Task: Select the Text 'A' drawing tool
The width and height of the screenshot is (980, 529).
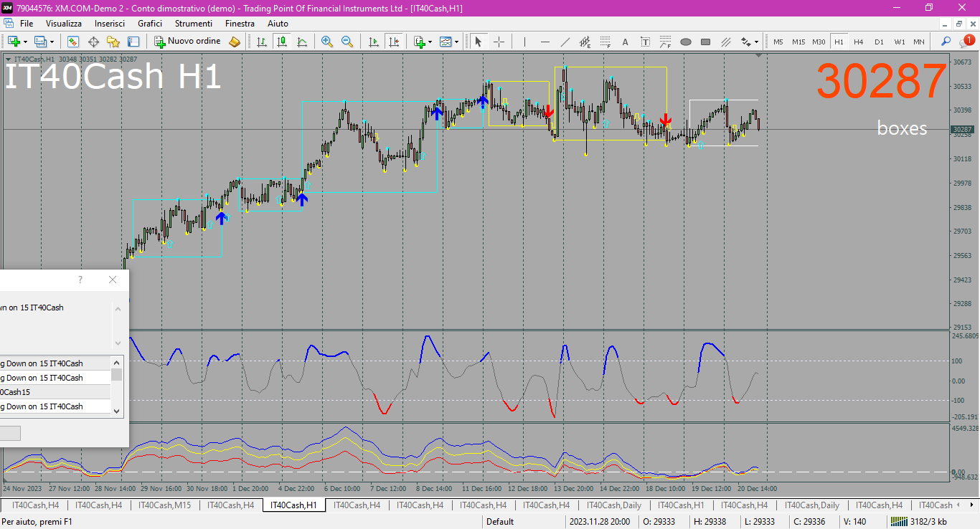Action: [625, 42]
